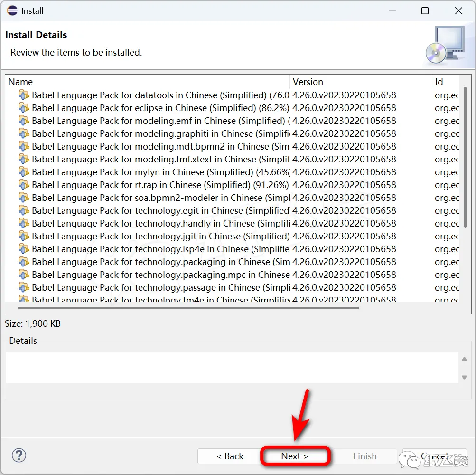This screenshot has height=475, width=476.
Task: Click 'Babel Language Pack for modeling.emf' text
Action: pos(160,121)
